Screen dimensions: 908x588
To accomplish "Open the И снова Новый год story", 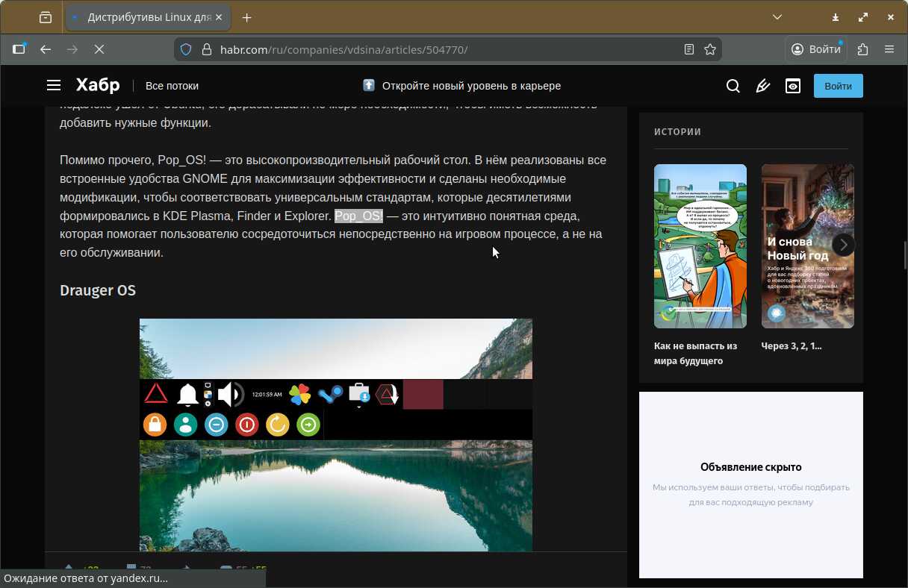I will click(808, 246).
